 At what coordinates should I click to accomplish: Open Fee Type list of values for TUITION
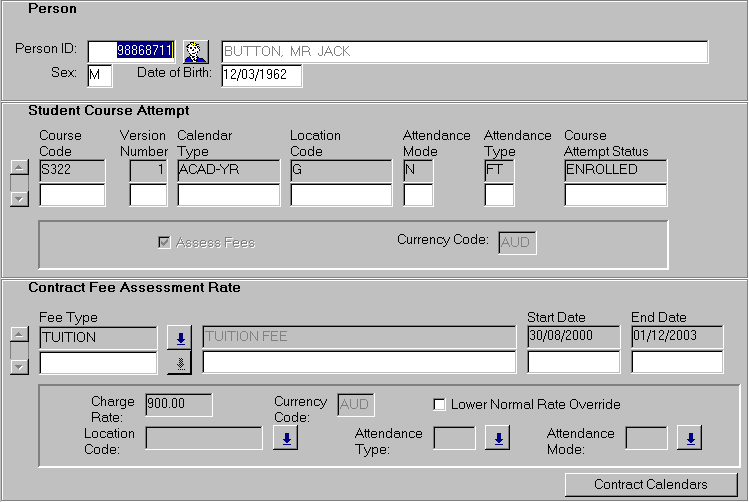pyautogui.click(x=179, y=338)
